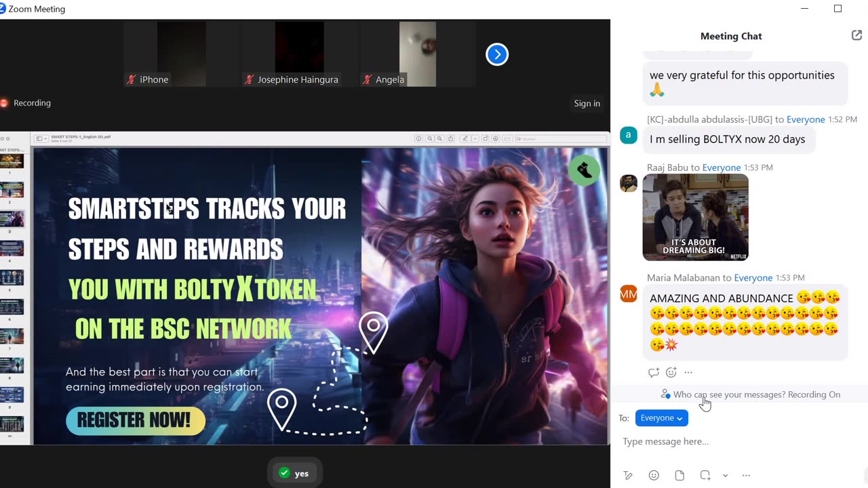Viewport: 868px width, 488px height.
Task: Type in the message input field
Action: [x=739, y=442]
